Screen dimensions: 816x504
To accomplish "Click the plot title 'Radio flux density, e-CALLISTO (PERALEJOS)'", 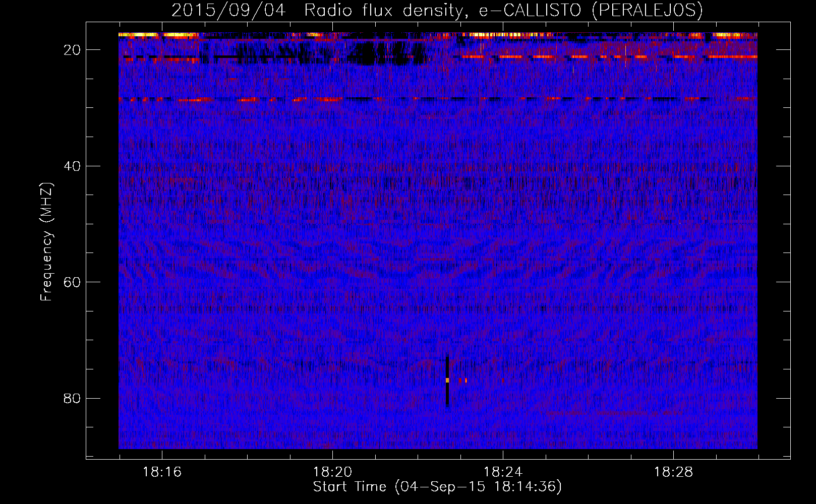I will pos(503,10).
